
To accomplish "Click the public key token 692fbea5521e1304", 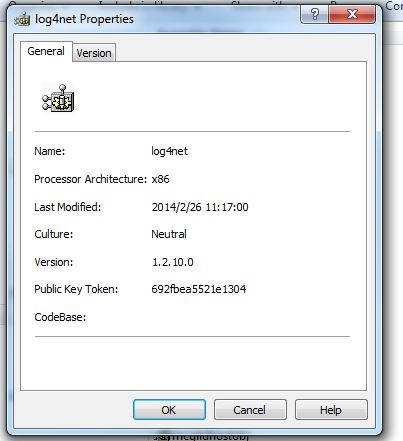I will click(x=199, y=289).
